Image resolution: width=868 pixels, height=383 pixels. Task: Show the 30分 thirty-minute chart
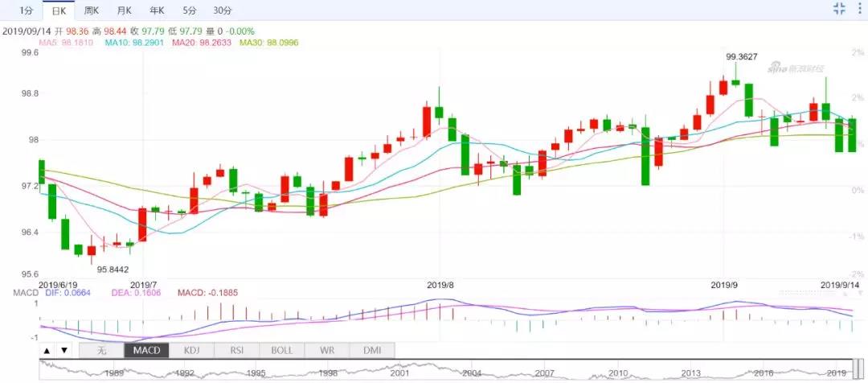(x=223, y=10)
